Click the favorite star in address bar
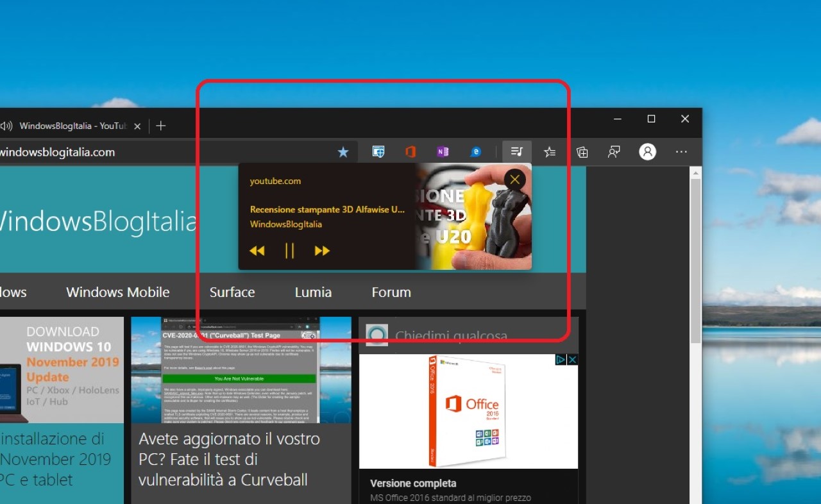 point(343,152)
